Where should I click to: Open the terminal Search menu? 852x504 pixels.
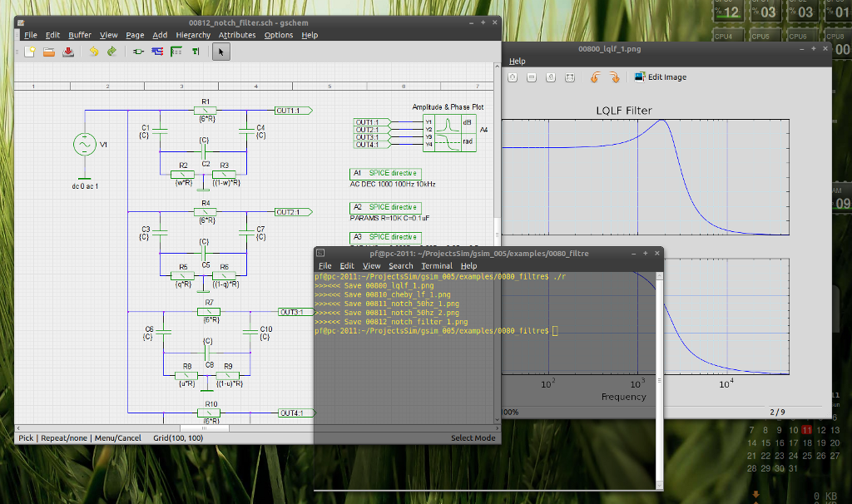(x=400, y=265)
